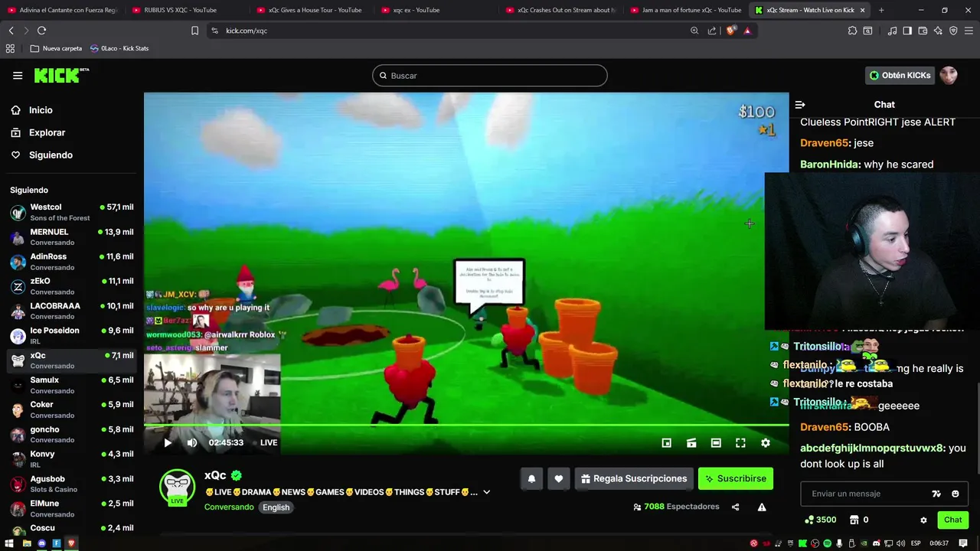
Task: Go back in browser history
Action: point(11,31)
